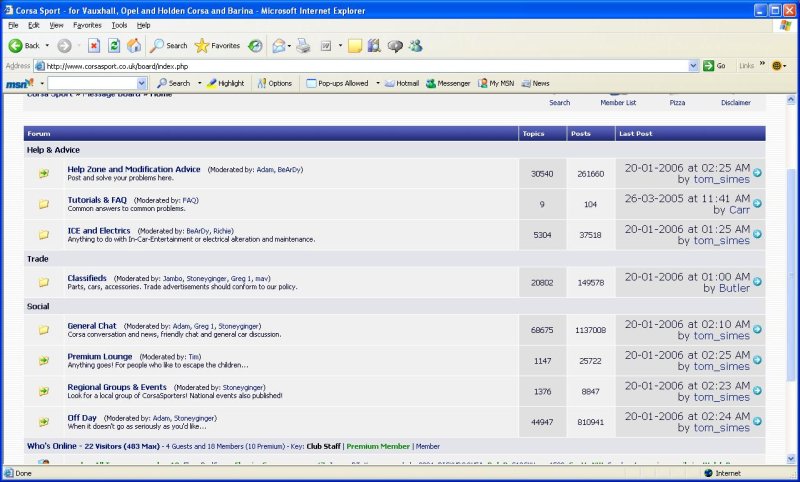The image size is (800, 482).
Task: Click the Print toolbar icon
Action: (x=303, y=45)
